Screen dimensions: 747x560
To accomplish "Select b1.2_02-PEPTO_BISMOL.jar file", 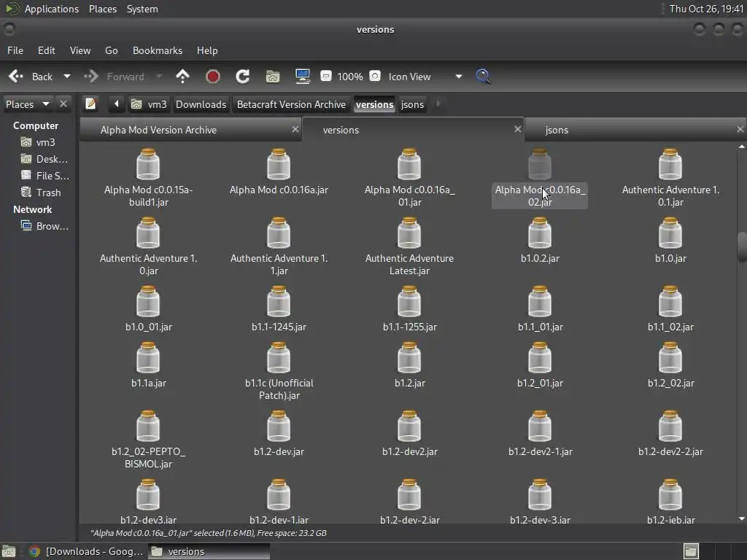I will tap(148, 440).
